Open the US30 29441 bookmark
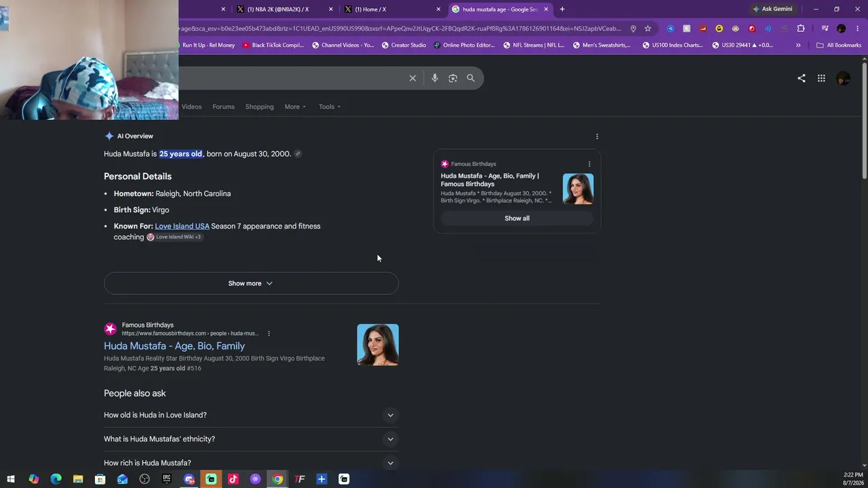The height and width of the screenshot is (488, 868). click(743, 45)
